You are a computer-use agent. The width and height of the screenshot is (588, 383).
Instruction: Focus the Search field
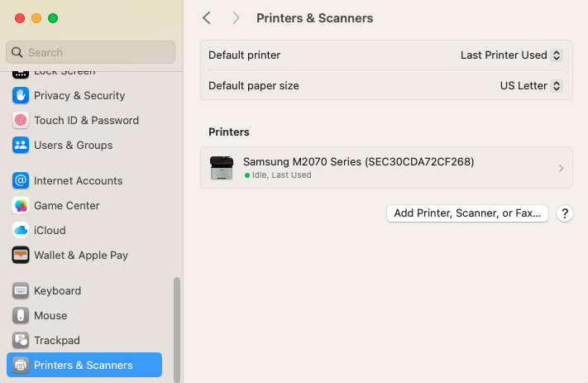tap(90, 52)
